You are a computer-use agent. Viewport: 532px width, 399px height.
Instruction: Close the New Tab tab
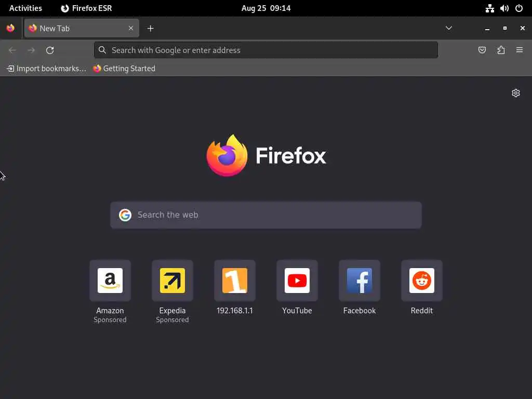tap(130, 28)
